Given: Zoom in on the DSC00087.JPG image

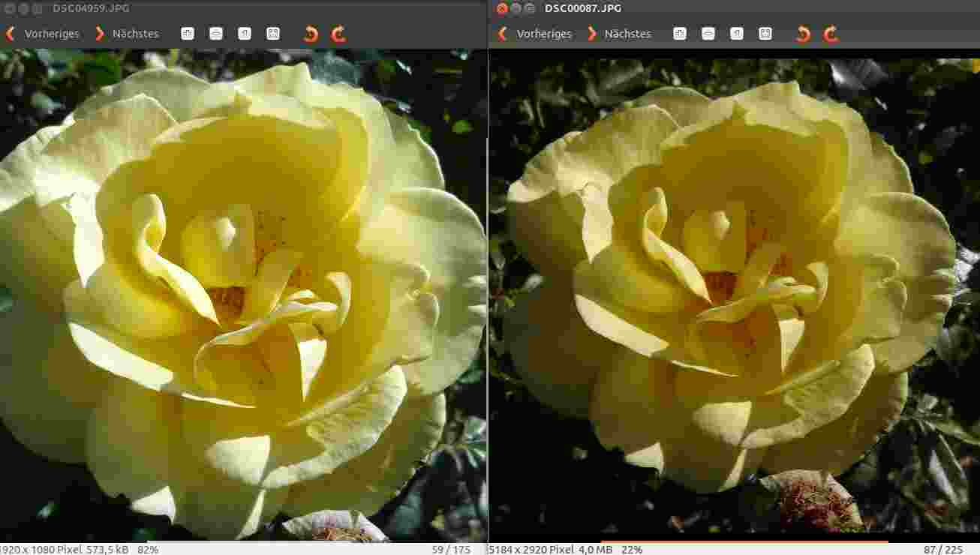Looking at the screenshot, I should [x=680, y=34].
